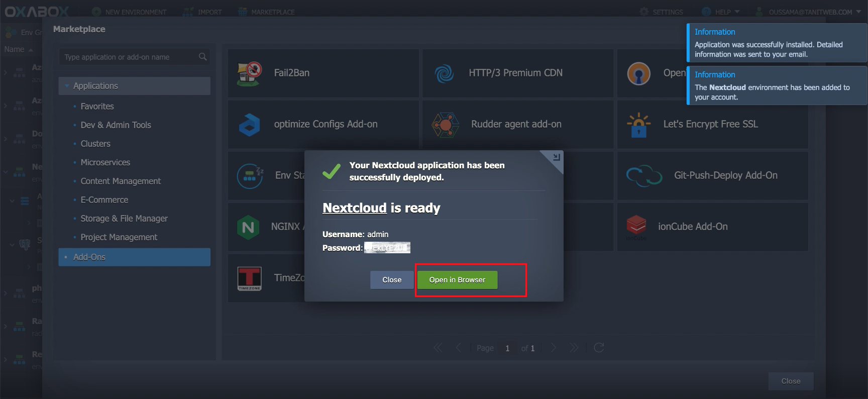Click the Rudder agent add-on icon
Screen dimensions: 868x399
tap(445, 125)
